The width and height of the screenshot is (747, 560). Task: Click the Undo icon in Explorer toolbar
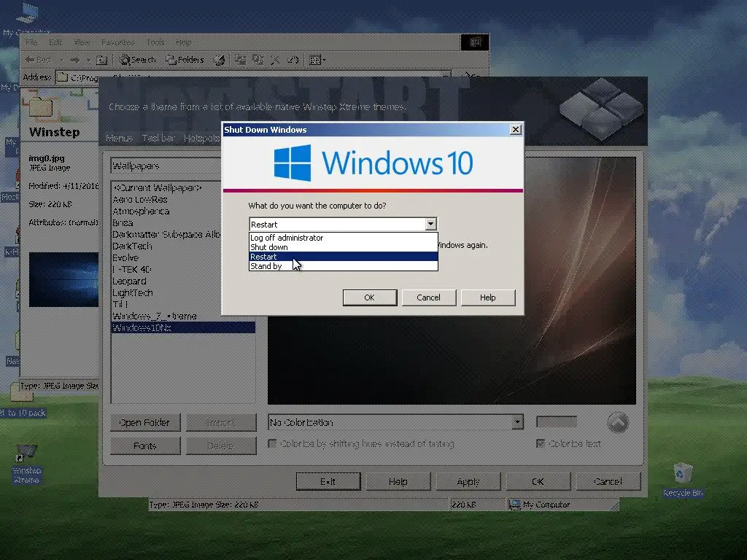[293, 60]
